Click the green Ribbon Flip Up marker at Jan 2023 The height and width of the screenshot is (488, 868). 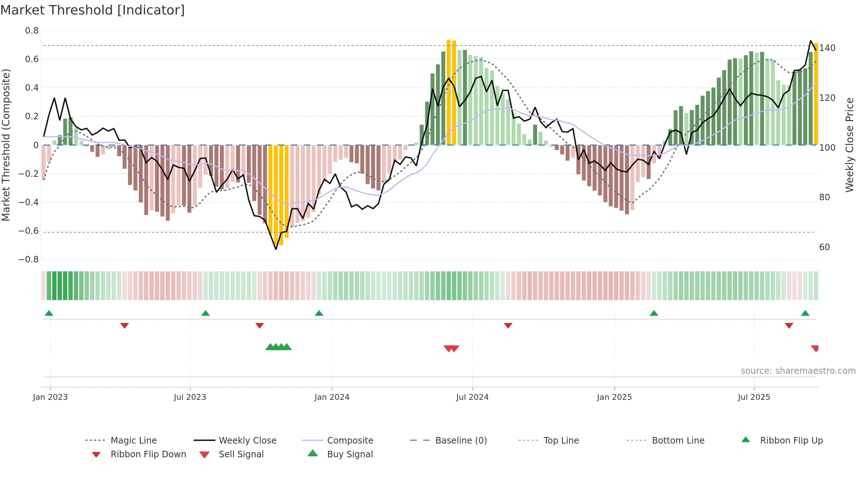click(x=49, y=313)
